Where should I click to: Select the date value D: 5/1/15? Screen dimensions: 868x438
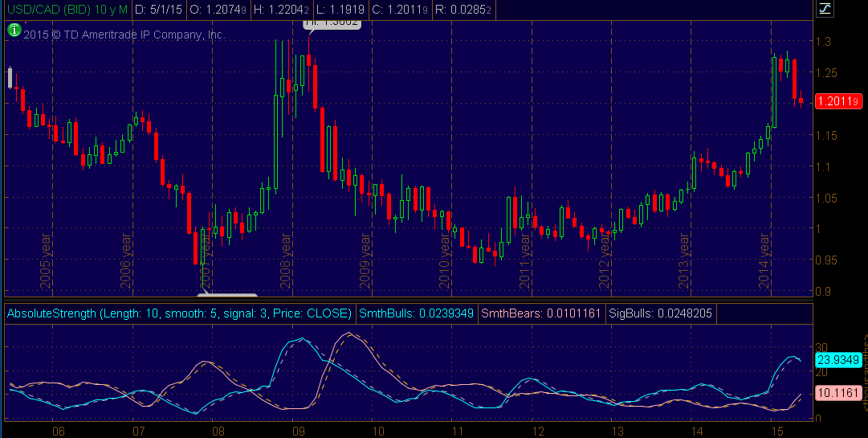[160, 10]
